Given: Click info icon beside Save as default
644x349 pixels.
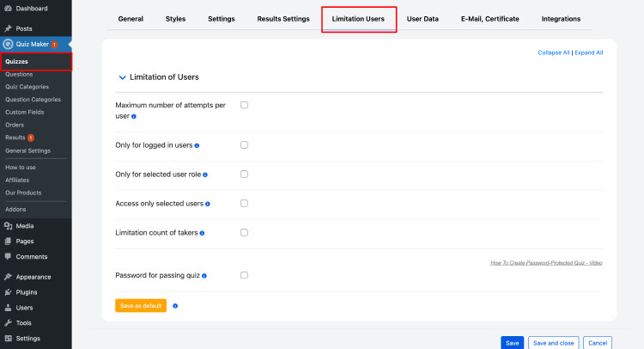Looking at the screenshot, I should coord(175,306).
